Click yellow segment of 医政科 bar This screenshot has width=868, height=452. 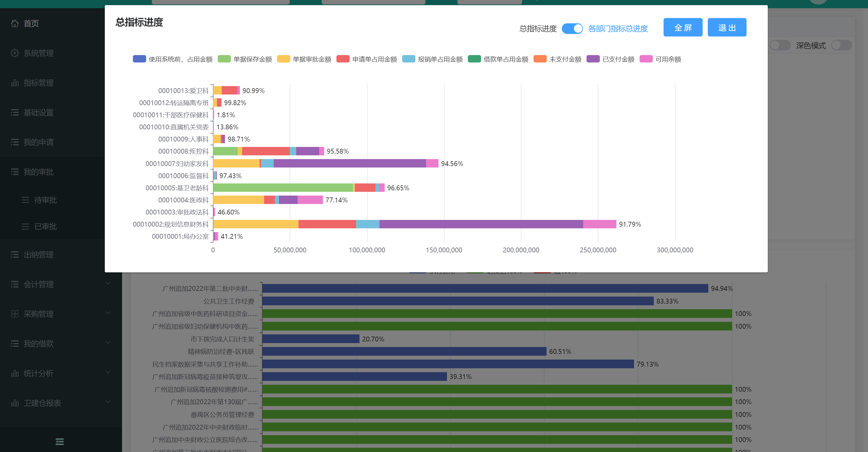pyautogui.click(x=239, y=200)
